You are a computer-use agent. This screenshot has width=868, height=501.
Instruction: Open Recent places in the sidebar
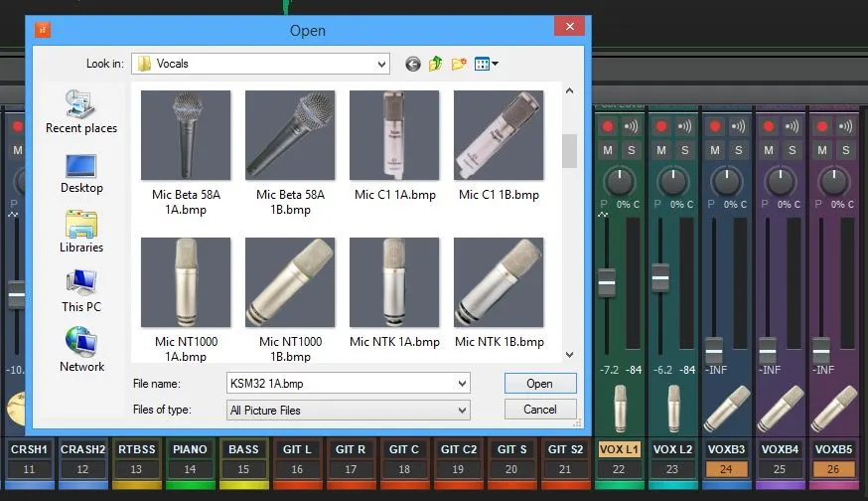point(81,112)
